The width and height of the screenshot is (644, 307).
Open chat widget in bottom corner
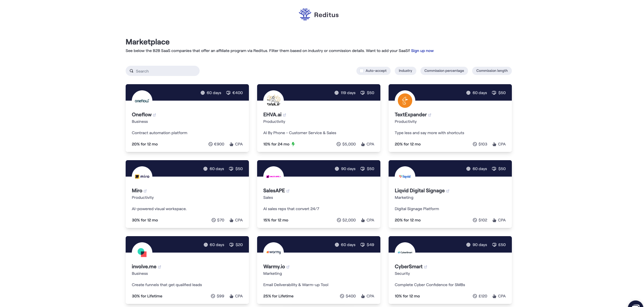pyautogui.click(x=636, y=304)
